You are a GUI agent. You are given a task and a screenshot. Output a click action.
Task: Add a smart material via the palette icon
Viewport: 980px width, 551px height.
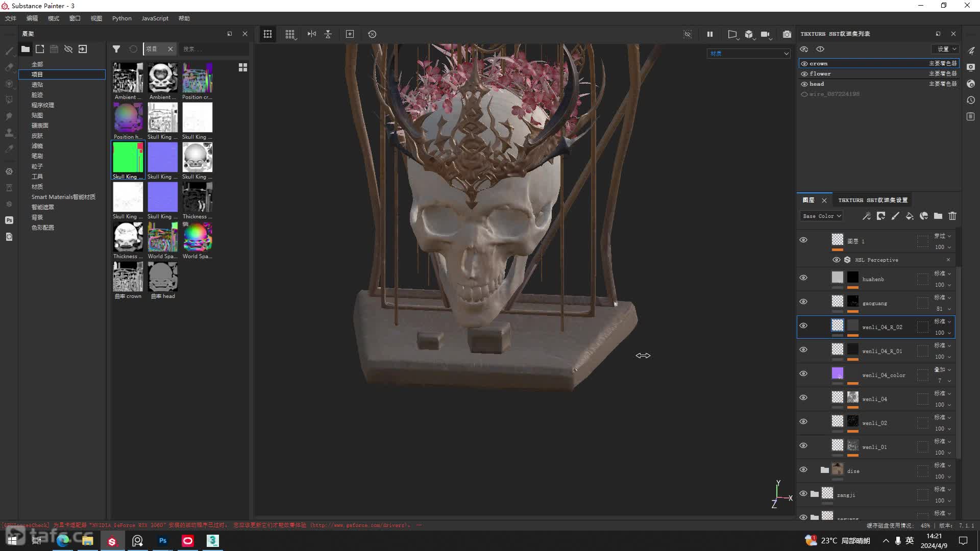coord(924,216)
